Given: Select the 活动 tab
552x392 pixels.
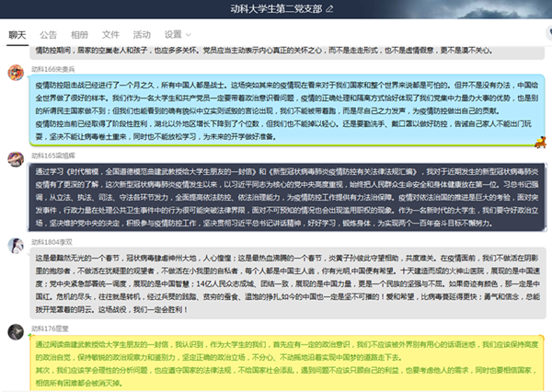Looking at the screenshot, I should (142, 34).
